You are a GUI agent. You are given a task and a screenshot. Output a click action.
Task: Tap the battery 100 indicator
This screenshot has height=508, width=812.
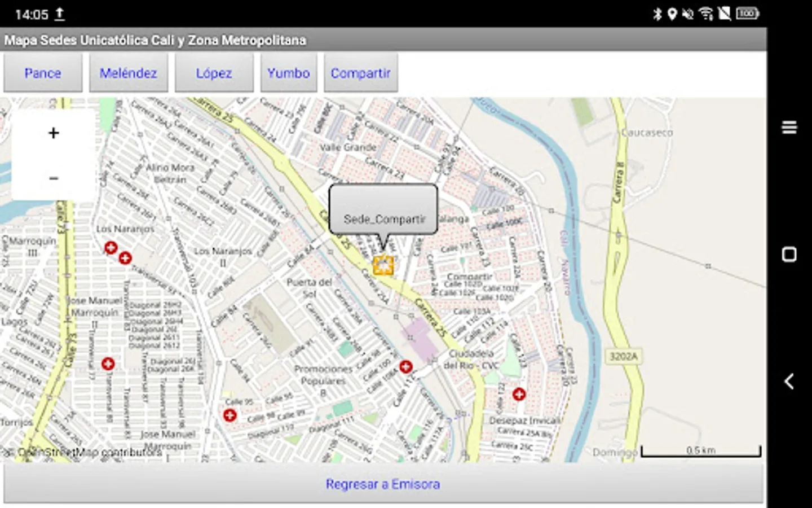(x=748, y=14)
